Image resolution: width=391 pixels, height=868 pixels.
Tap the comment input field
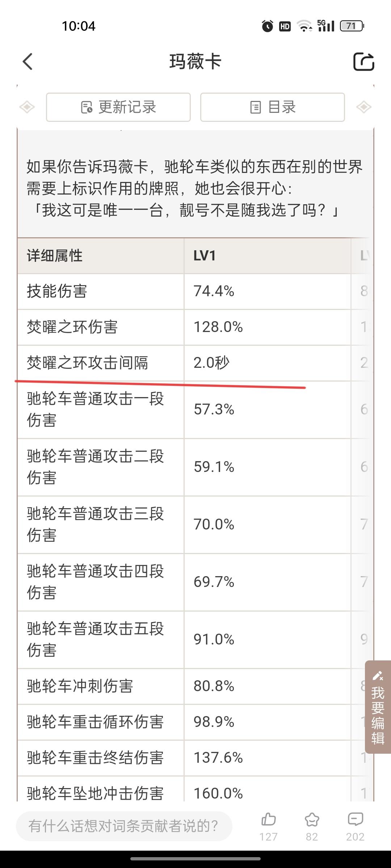(x=124, y=826)
